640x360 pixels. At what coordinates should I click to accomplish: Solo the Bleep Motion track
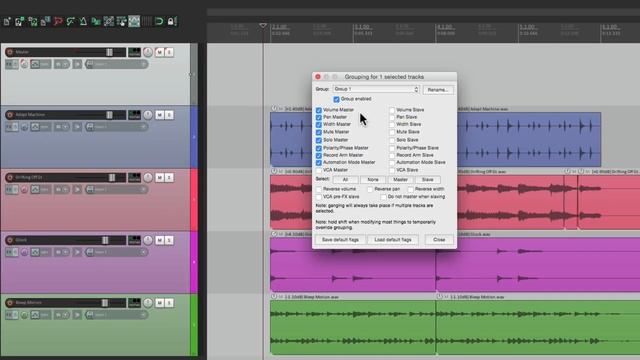pyautogui.click(x=169, y=303)
